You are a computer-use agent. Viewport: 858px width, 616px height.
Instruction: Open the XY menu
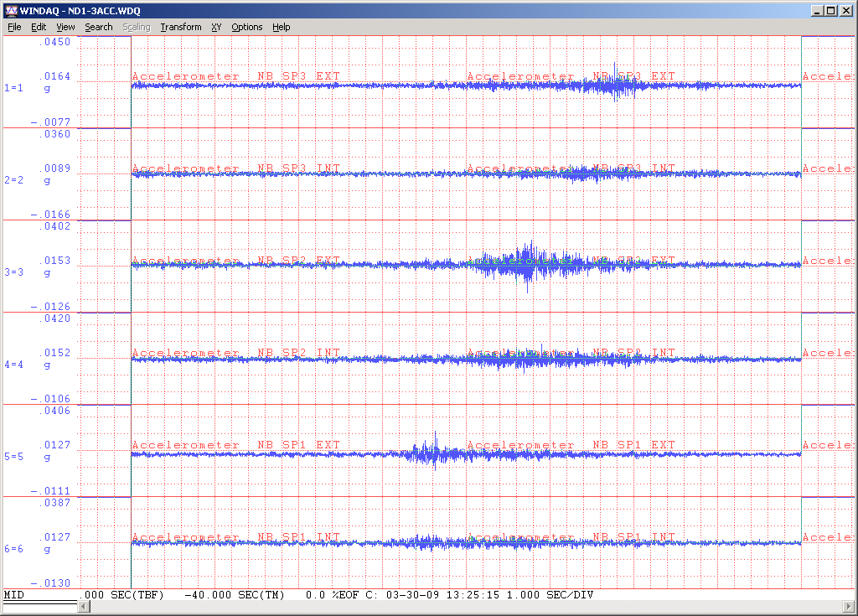[216, 27]
